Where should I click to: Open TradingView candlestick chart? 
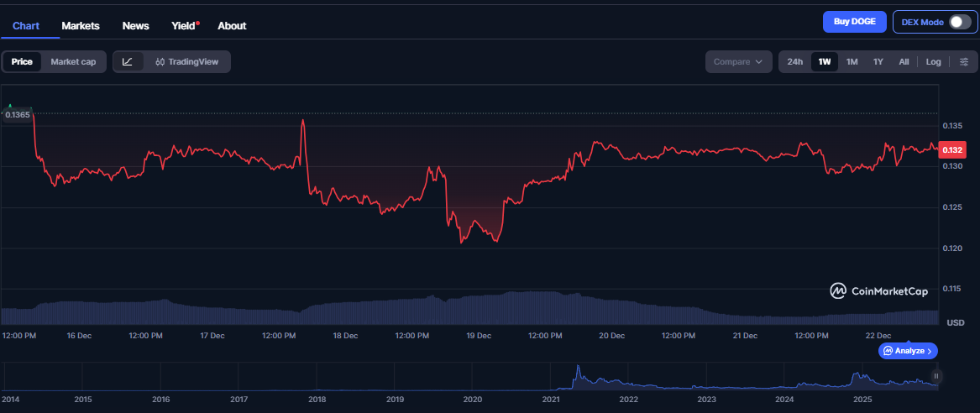pos(186,61)
